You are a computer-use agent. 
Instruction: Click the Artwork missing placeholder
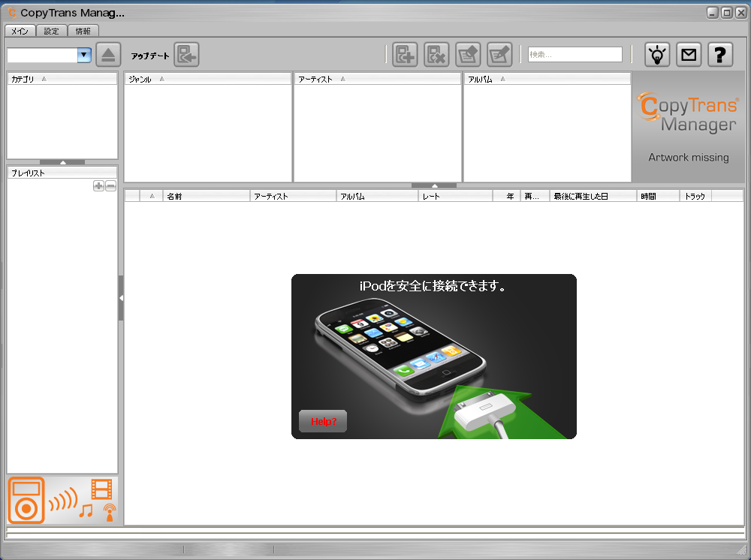[x=689, y=158]
